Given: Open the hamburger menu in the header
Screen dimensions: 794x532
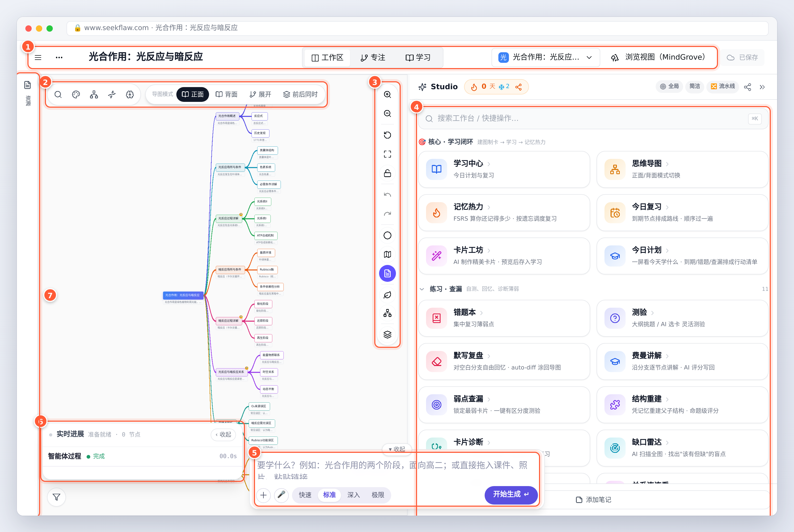Looking at the screenshot, I should (38, 57).
